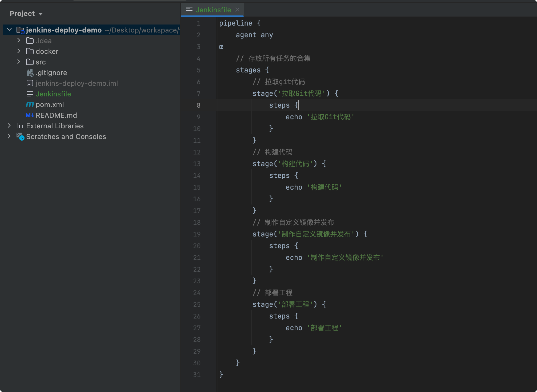Click the Jenkinsfile tab file icon
This screenshot has height=392, width=537.
pos(189,10)
